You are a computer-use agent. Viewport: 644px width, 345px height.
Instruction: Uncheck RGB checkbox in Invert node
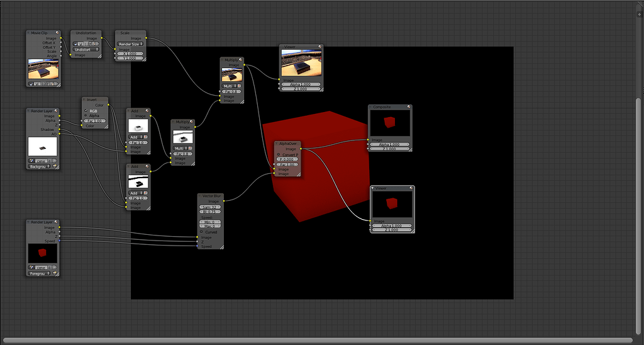(x=86, y=111)
